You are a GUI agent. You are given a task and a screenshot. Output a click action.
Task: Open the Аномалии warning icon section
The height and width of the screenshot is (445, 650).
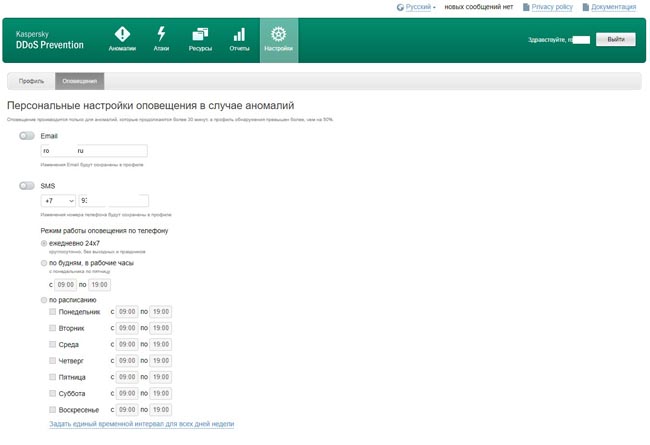(122, 39)
